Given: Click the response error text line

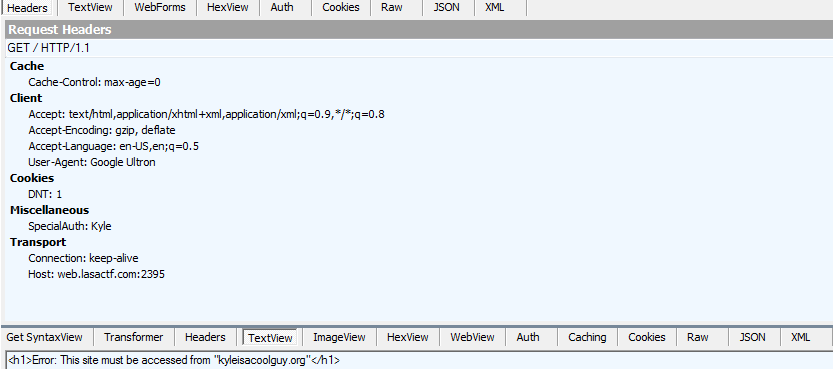Looking at the screenshot, I should click(174, 361).
